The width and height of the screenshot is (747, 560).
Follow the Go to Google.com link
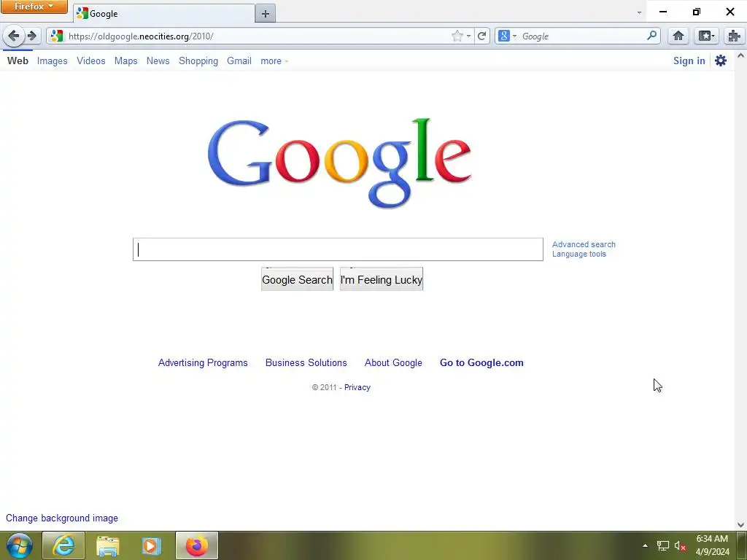(481, 363)
